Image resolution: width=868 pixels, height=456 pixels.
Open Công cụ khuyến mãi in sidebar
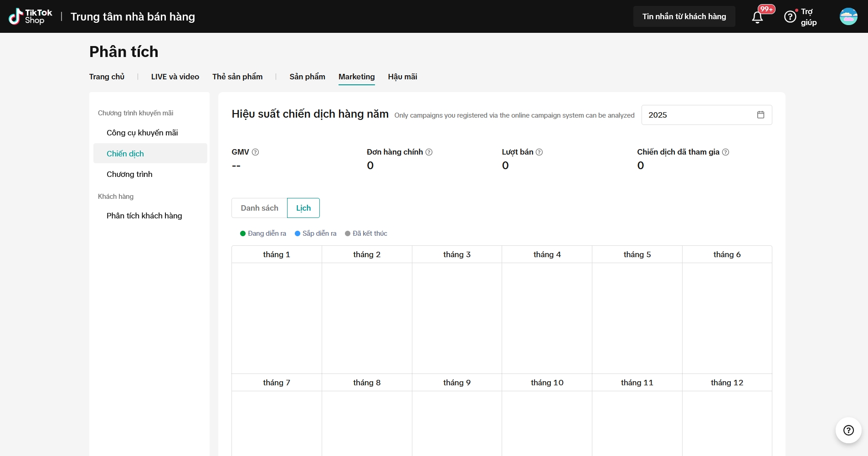point(142,133)
